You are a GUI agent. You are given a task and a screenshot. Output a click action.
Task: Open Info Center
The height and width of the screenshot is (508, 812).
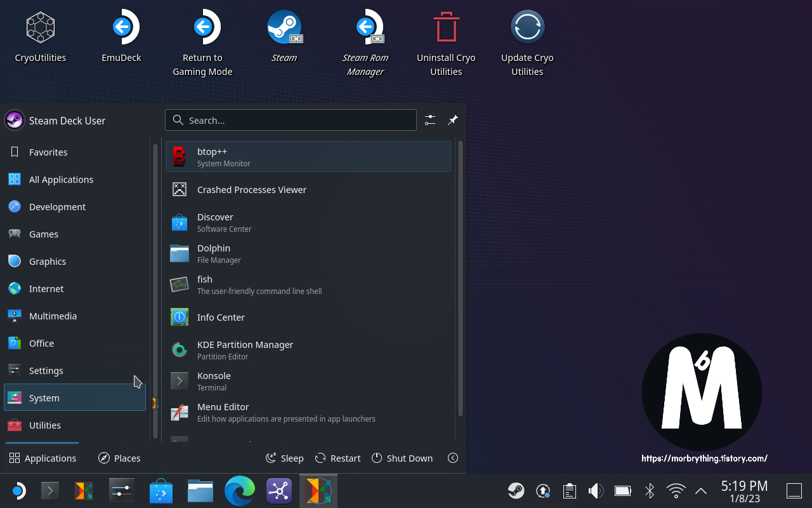click(308, 317)
